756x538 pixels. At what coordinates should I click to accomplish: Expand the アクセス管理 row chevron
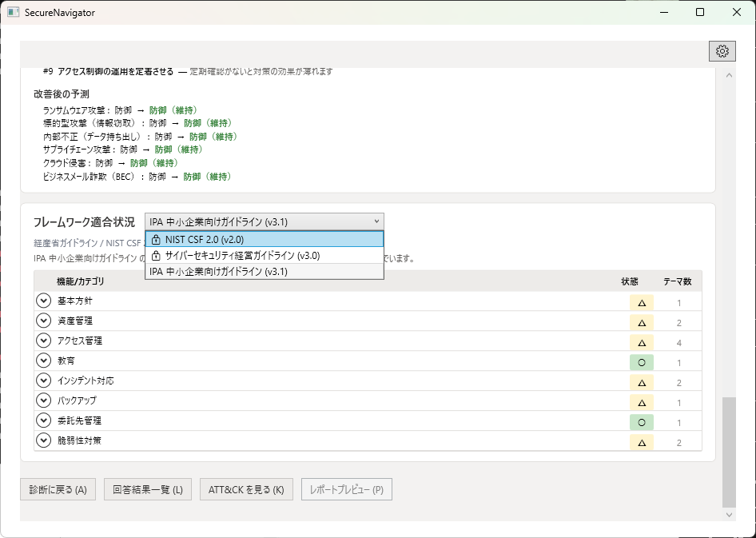[43, 341]
